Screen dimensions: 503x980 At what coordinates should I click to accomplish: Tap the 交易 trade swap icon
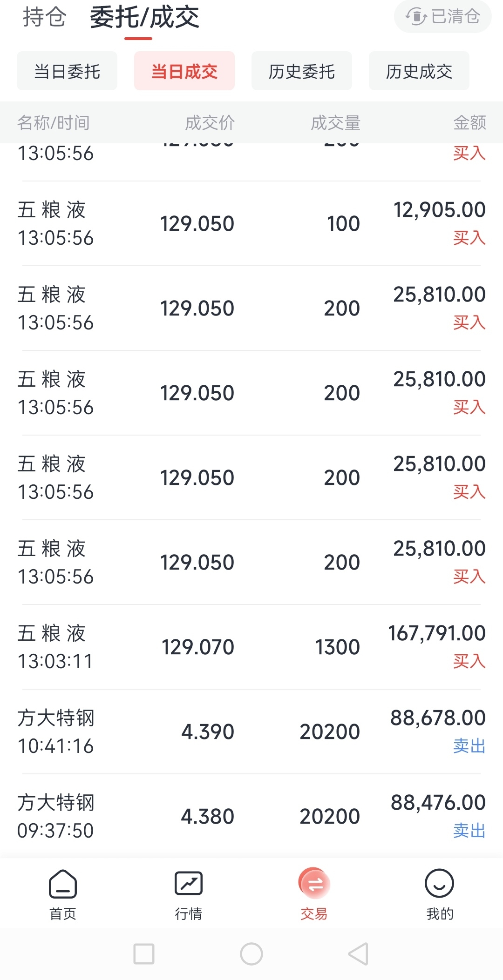point(314,883)
